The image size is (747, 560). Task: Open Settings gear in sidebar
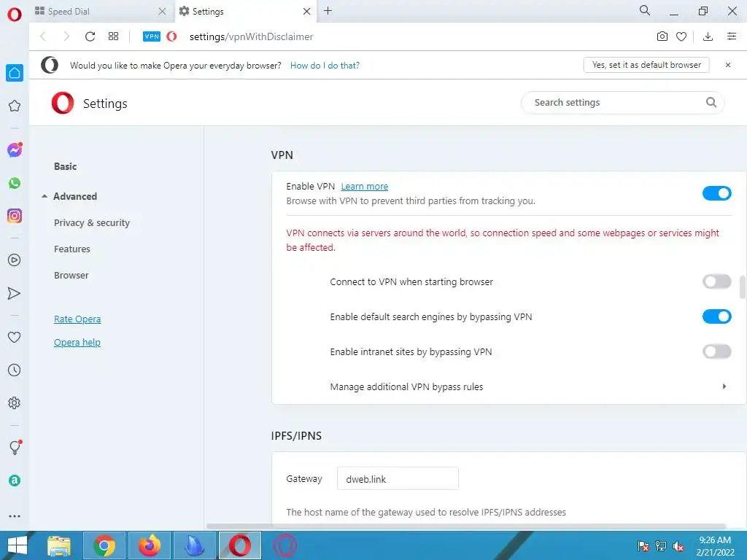click(x=15, y=402)
